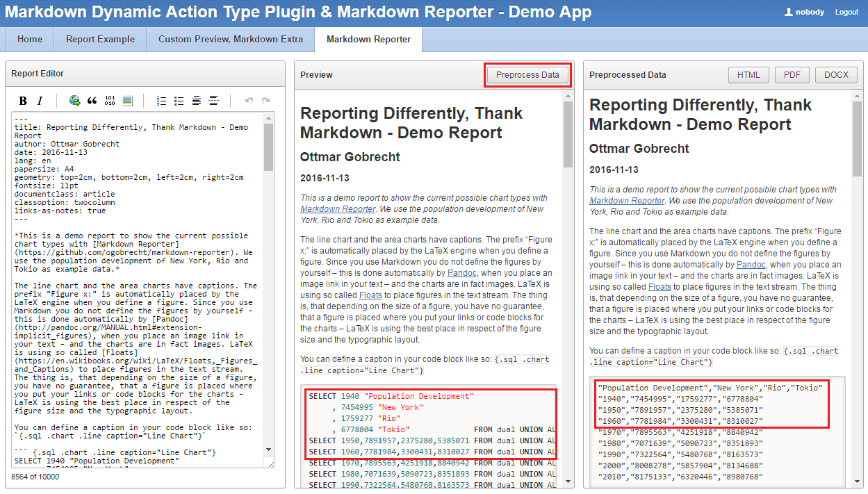
Task: Insert a horizontal rule
Action: coord(214,101)
